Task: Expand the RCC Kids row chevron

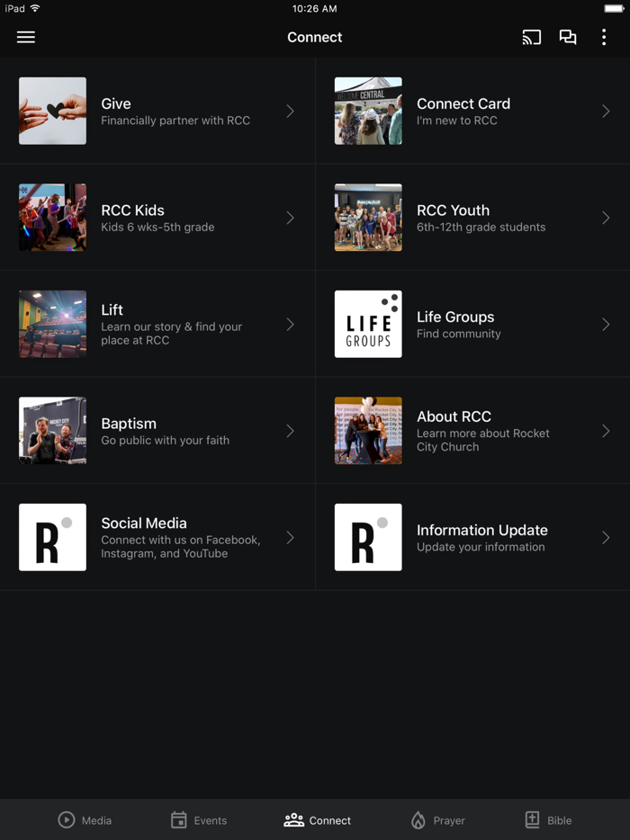Action: 290,218
